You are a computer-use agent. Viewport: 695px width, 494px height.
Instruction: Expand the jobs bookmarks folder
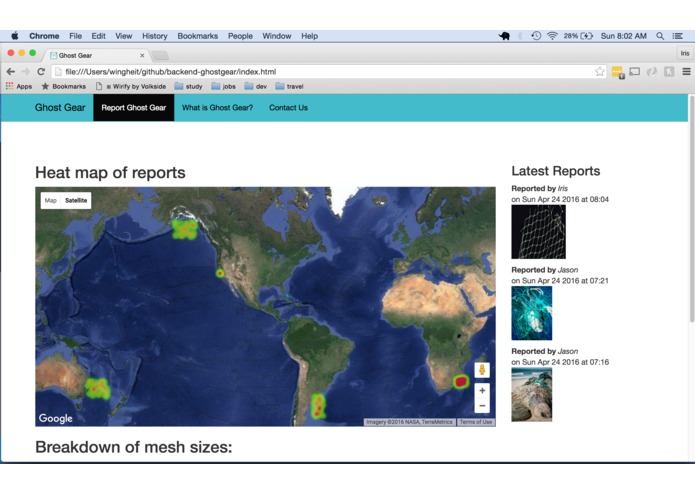[223, 86]
